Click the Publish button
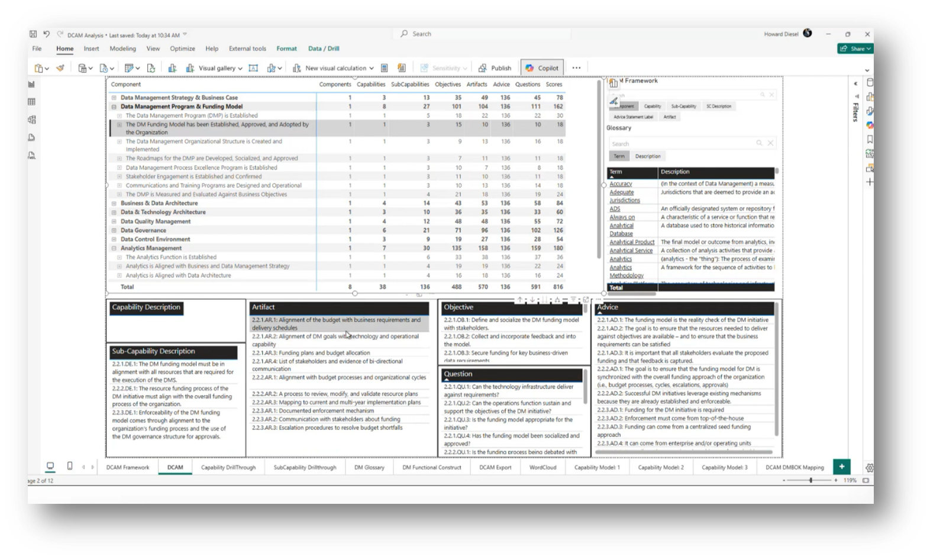The image size is (930, 560). (495, 68)
